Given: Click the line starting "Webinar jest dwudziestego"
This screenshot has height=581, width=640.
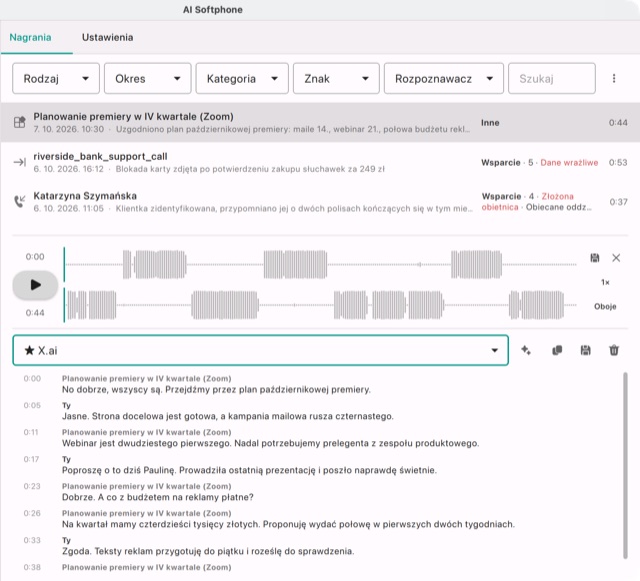Looking at the screenshot, I should click(271, 443).
